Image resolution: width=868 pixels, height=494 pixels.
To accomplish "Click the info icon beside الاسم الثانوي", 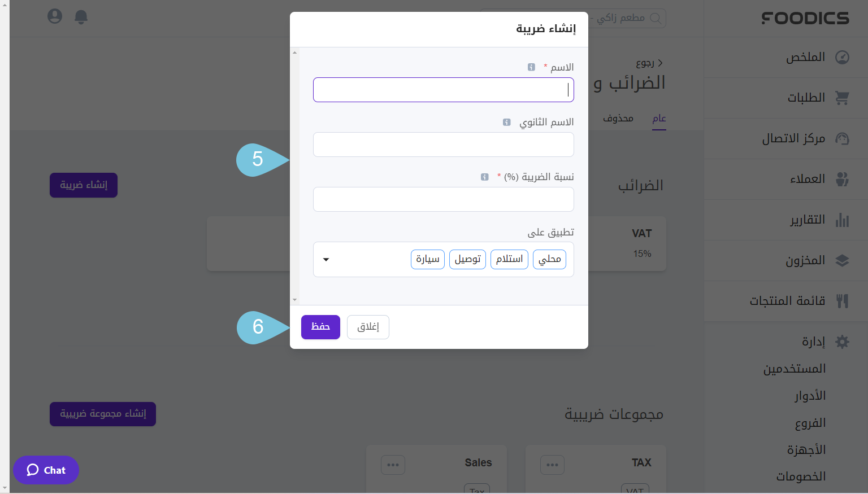I will point(507,122).
